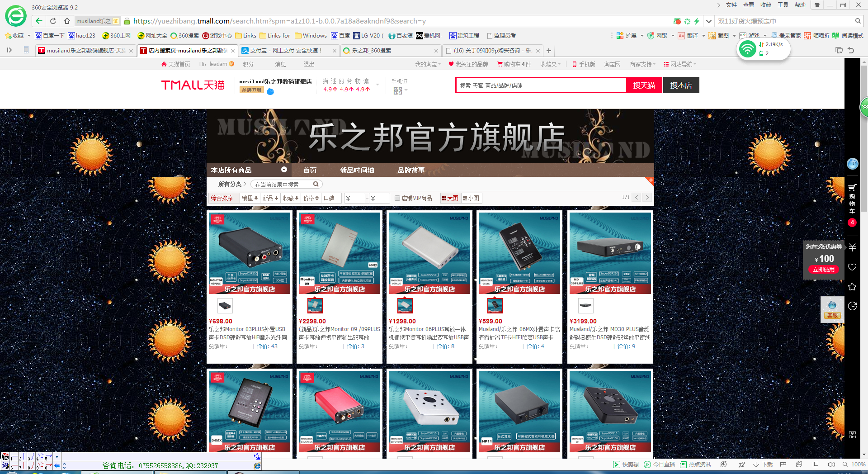Viewport: 868px width, 474px height.
Task: Check the 店铺VIP商品 checkbox
Action: [x=396, y=198]
